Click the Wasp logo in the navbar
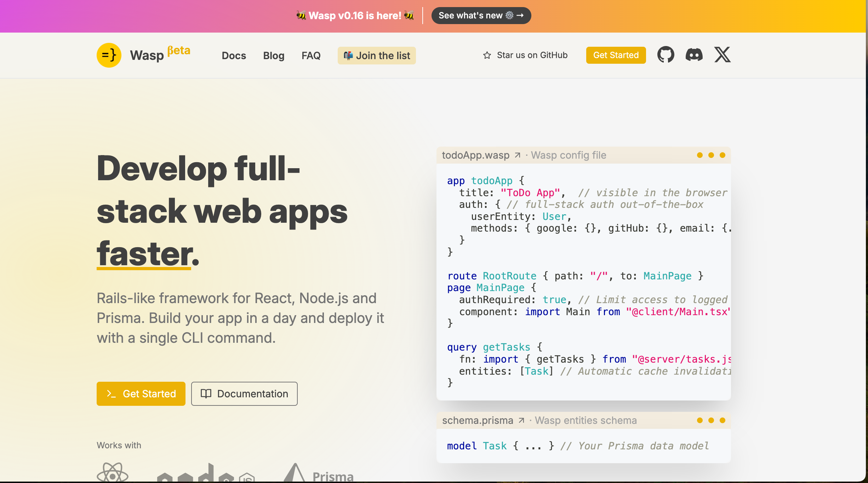 [109, 55]
